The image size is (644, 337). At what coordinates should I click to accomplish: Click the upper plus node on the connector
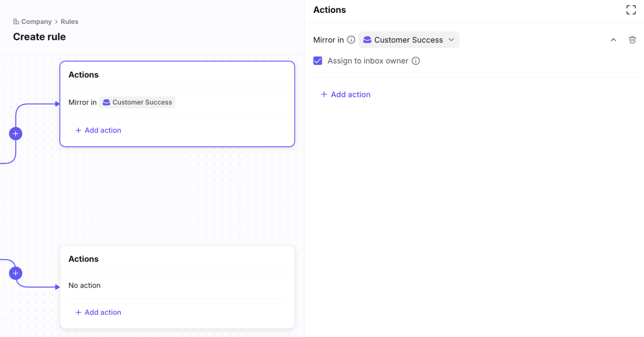pyautogui.click(x=15, y=134)
